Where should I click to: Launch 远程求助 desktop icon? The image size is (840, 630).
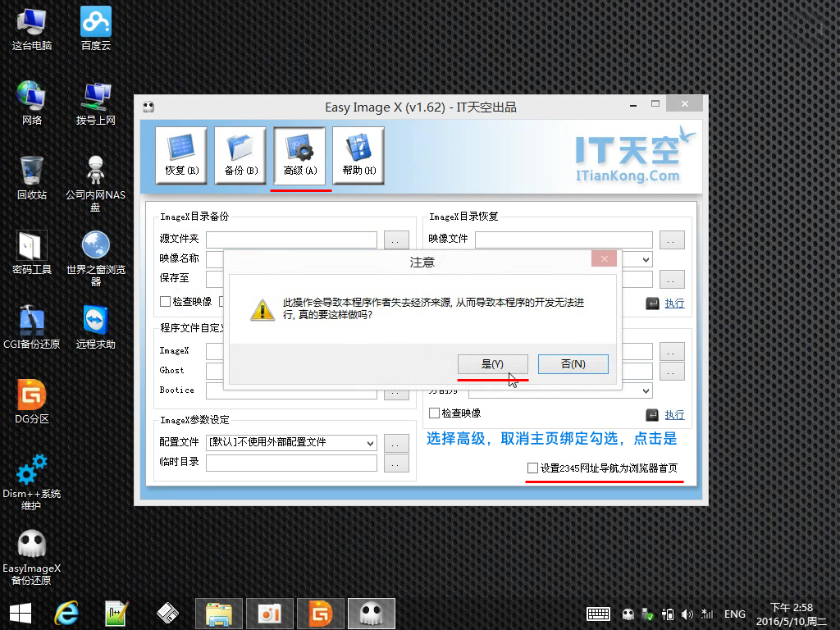[x=95, y=327]
